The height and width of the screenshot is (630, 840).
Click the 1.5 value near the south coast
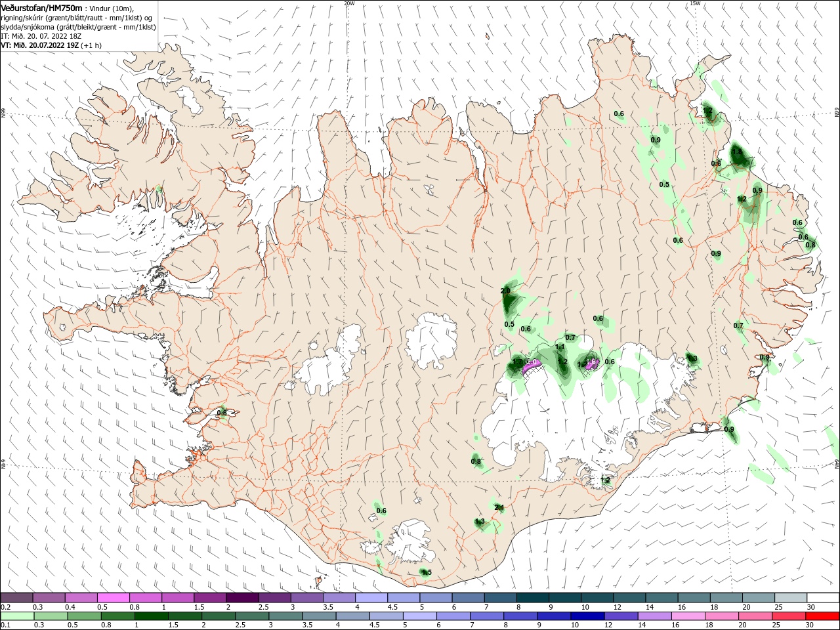pos(426,573)
